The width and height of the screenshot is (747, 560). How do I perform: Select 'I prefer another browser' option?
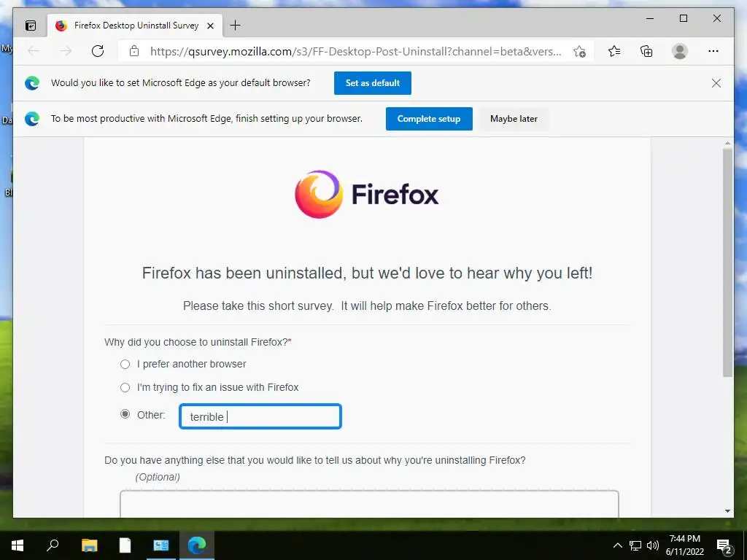[125, 365]
